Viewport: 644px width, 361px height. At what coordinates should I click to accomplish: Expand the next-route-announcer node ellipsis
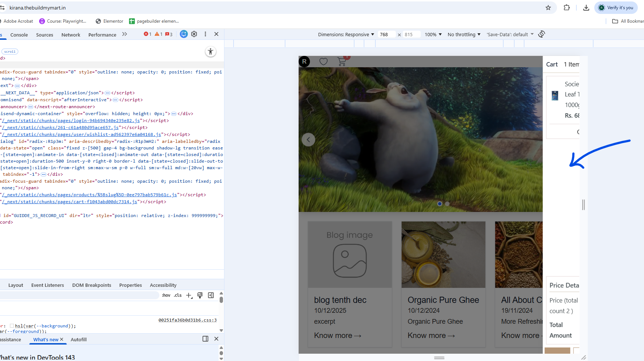tap(30, 107)
